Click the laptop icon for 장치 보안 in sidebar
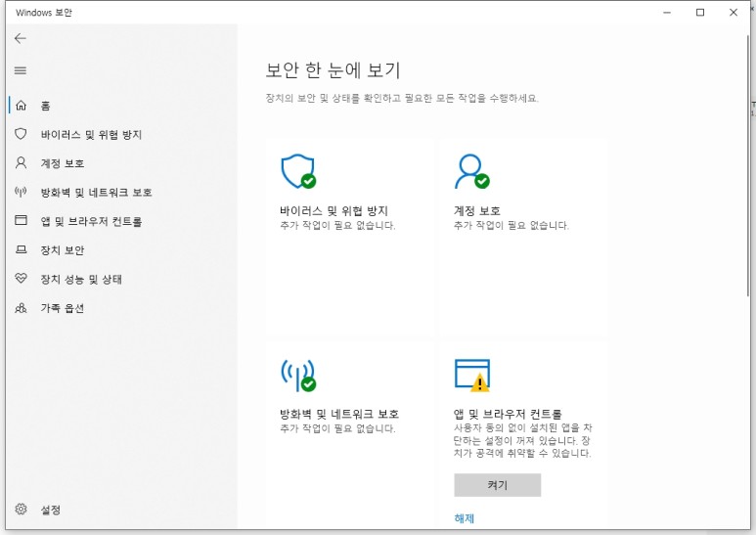This screenshot has width=756, height=535. coord(21,249)
